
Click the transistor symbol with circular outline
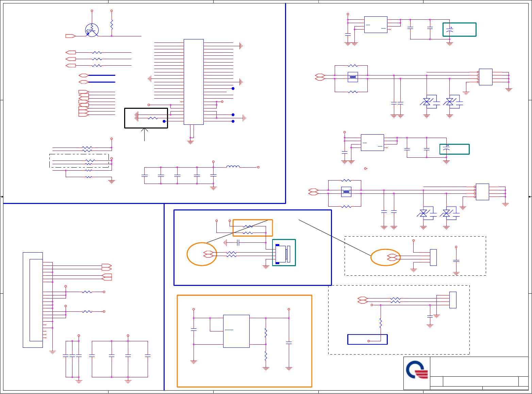92,30
